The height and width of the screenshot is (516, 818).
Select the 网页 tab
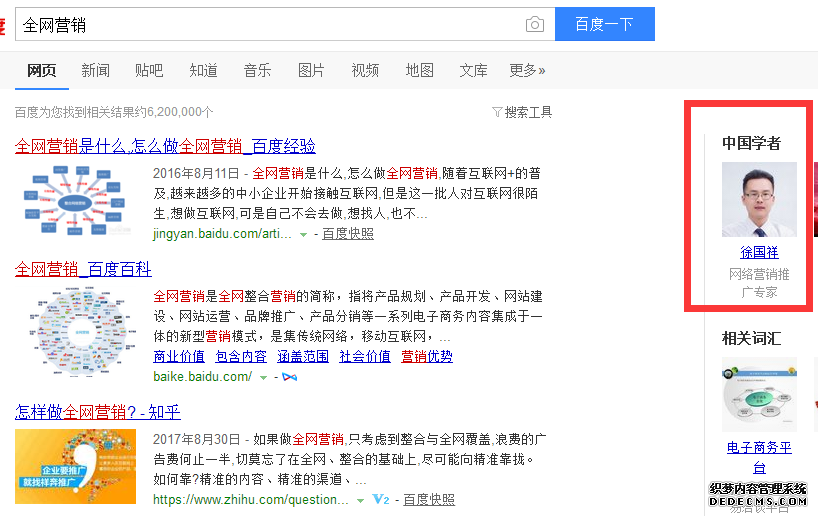point(42,70)
